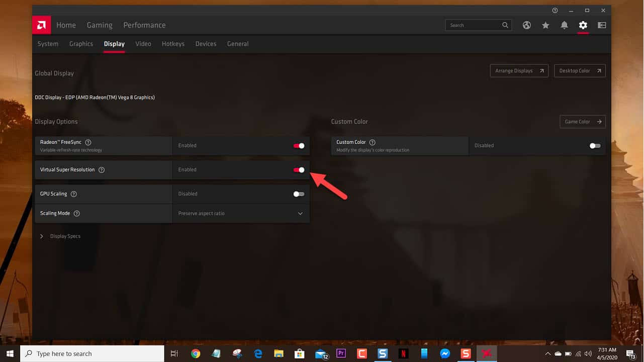
Task: Toggle Virtual Super Resolution switch
Action: point(299,170)
